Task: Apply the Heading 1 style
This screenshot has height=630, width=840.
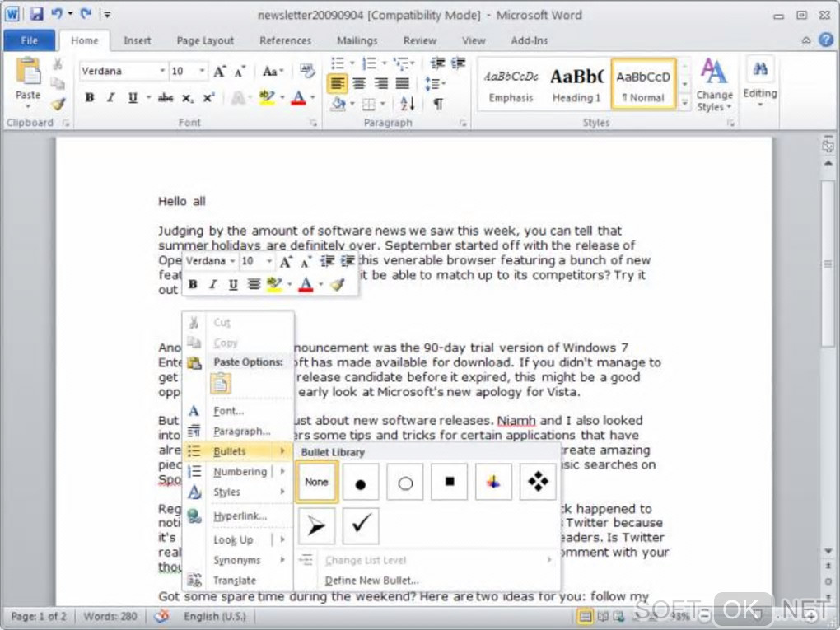Action: pyautogui.click(x=576, y=85)
